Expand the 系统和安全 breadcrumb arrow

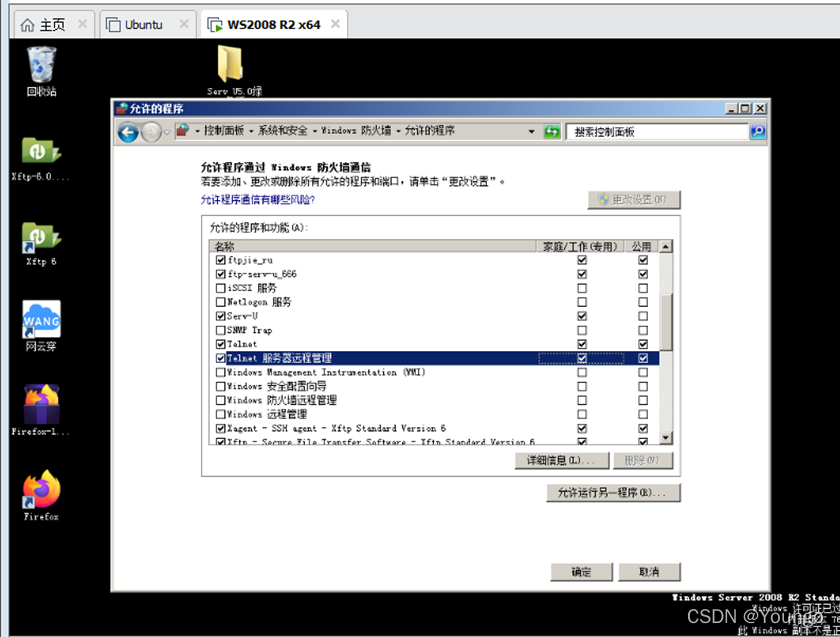[x=314, y=131]
